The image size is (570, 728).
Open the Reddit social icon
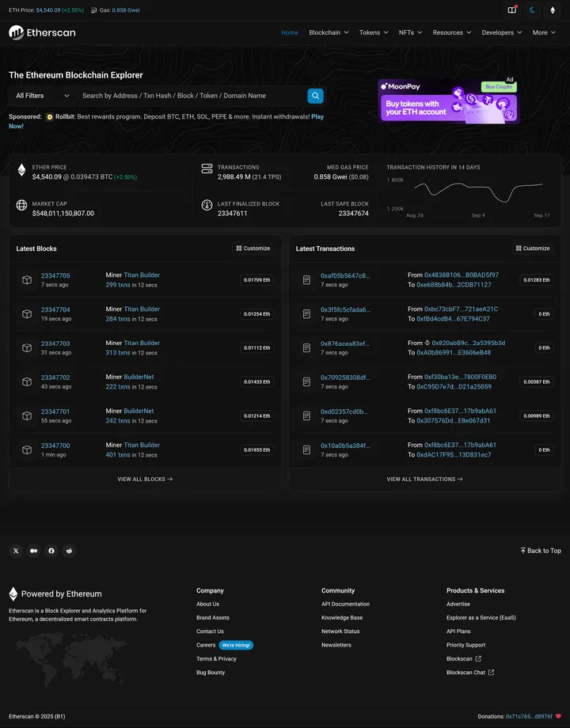(x=70, y=551)
